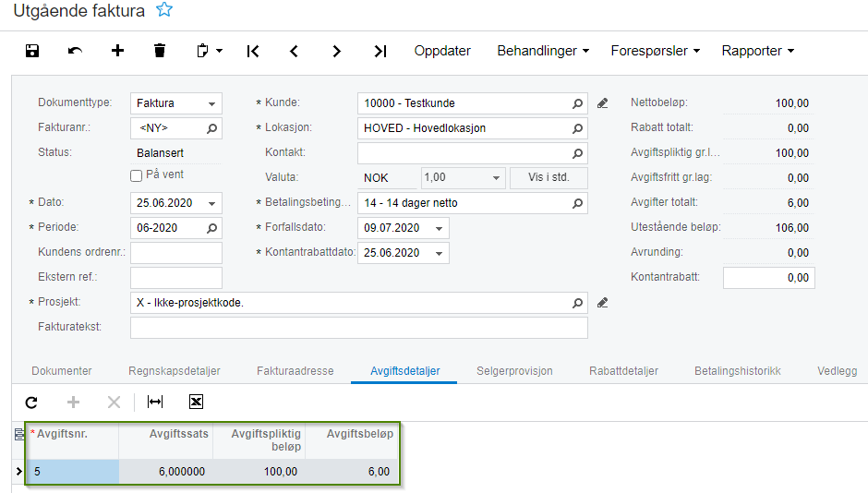Click the Oppdater button
868x493 pixels.
point(442,51)
